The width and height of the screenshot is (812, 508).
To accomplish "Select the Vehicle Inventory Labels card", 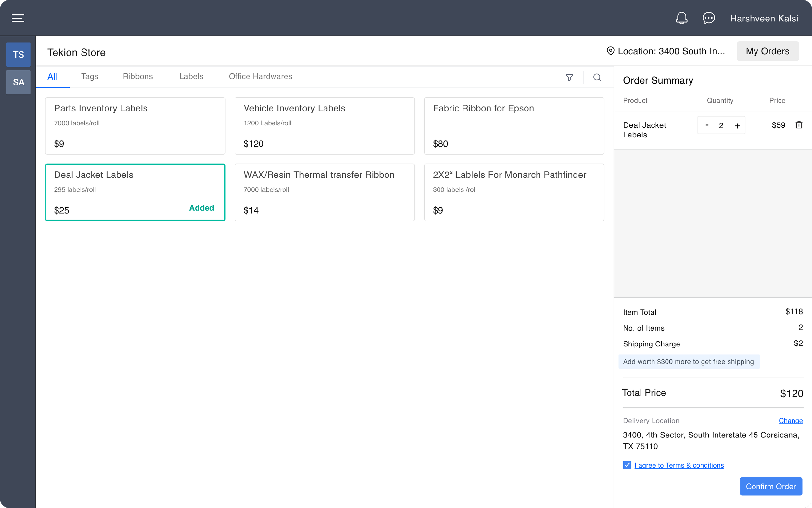I will 324,126.
